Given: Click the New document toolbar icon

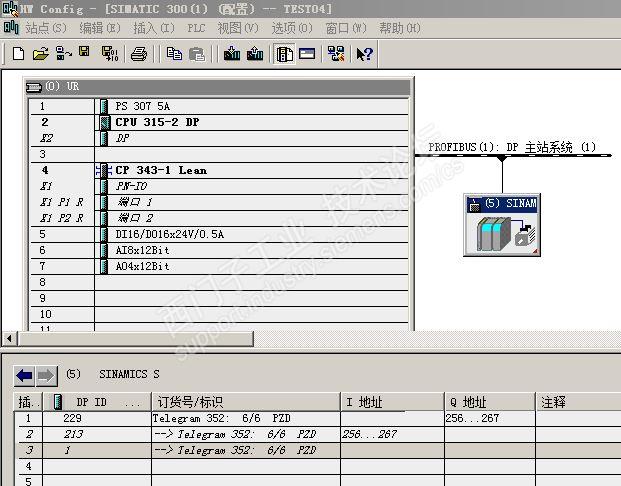Looking at the screenshot, I should [x=18, y=53].
